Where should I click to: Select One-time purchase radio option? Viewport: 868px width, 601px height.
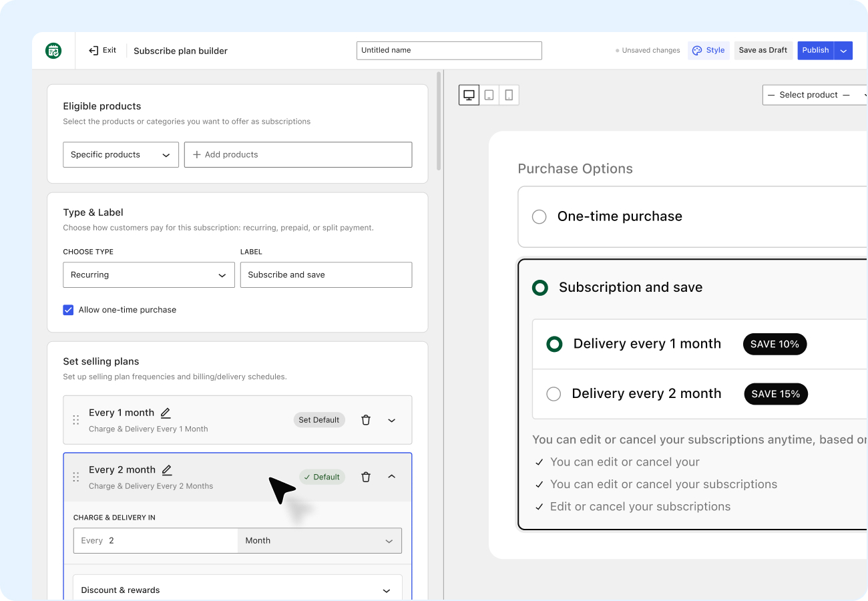(539, 216)
